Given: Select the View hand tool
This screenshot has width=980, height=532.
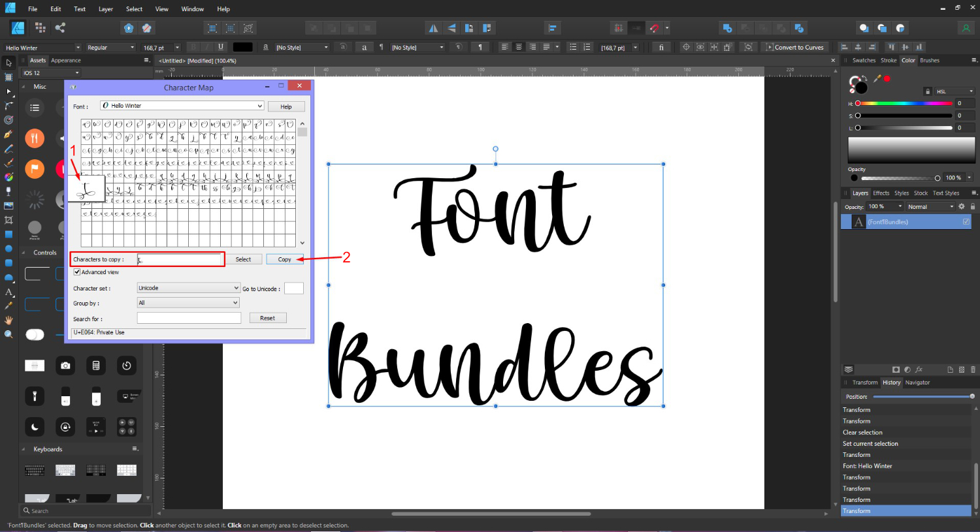Looking at the screenshot, I should (x=8, y=320).
